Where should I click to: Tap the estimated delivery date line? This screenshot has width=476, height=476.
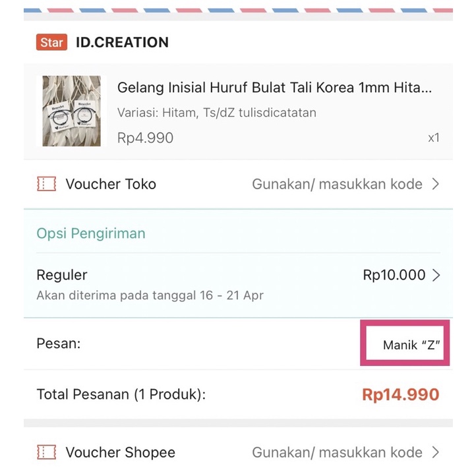150,295
